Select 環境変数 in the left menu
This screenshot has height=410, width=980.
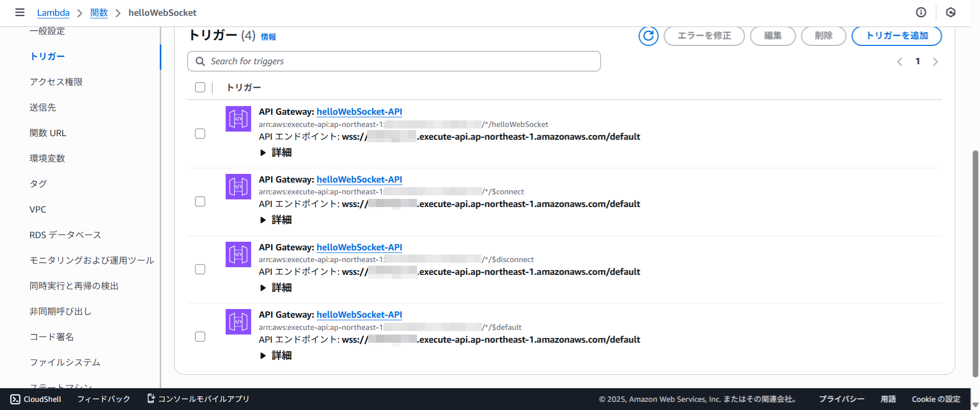pos(47,158)
